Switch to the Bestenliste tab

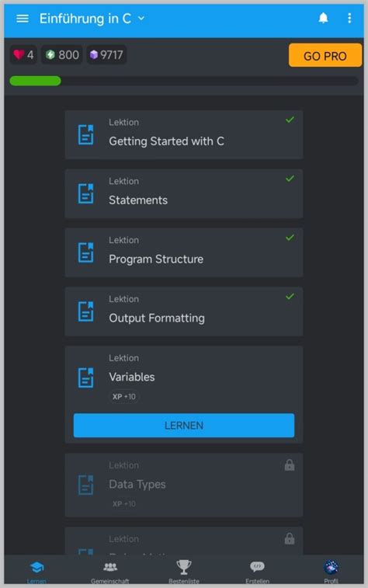[x=184, y=572]
